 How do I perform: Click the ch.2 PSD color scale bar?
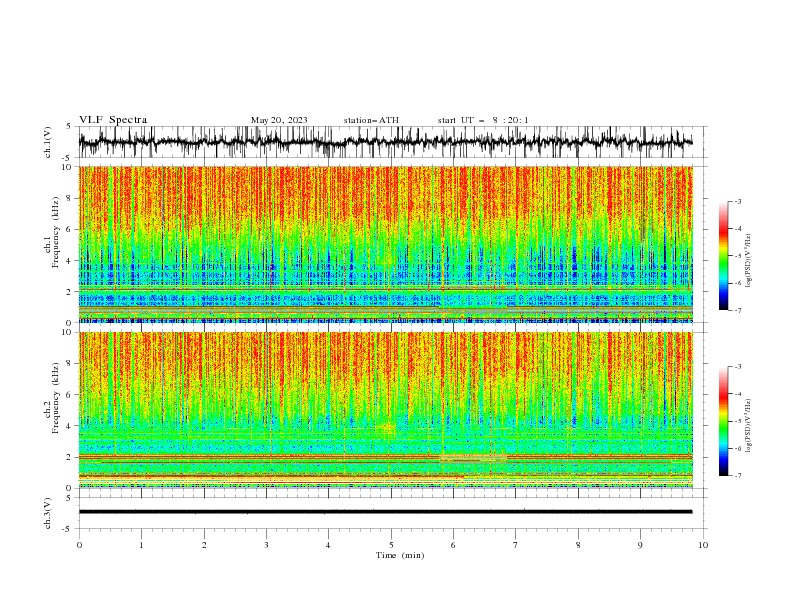[x=723, y=421]
